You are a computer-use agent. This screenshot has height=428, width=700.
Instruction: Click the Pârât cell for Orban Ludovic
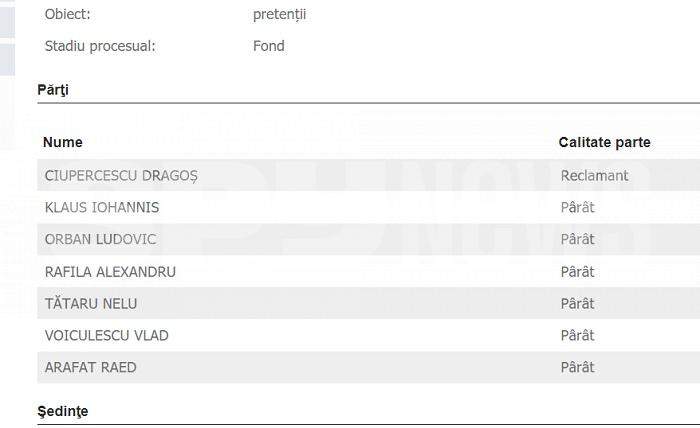577,239
